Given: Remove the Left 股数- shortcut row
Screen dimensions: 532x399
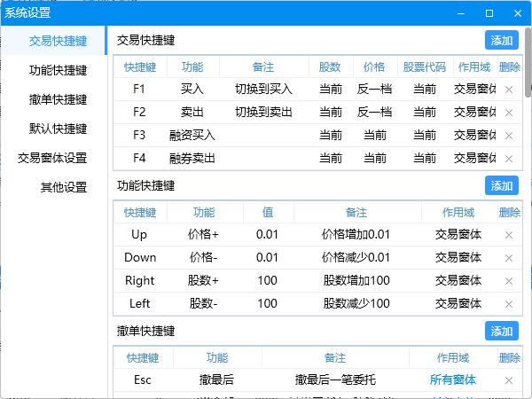Looking at the screenshot, I should tap(509, 304).
